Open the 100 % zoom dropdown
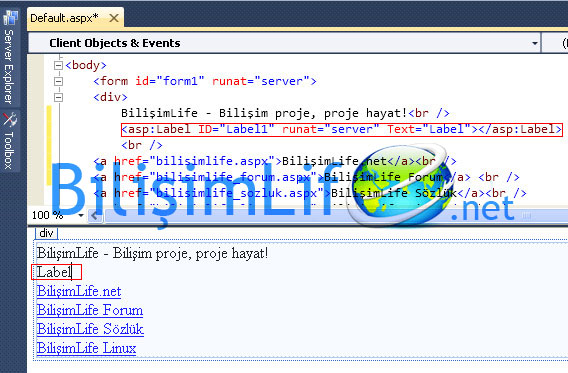The height and width of the screenshot is (373, 568). point(81,215)
